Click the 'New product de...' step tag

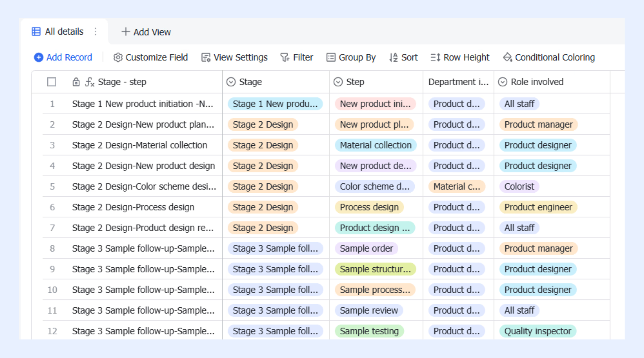coord(376,166)
